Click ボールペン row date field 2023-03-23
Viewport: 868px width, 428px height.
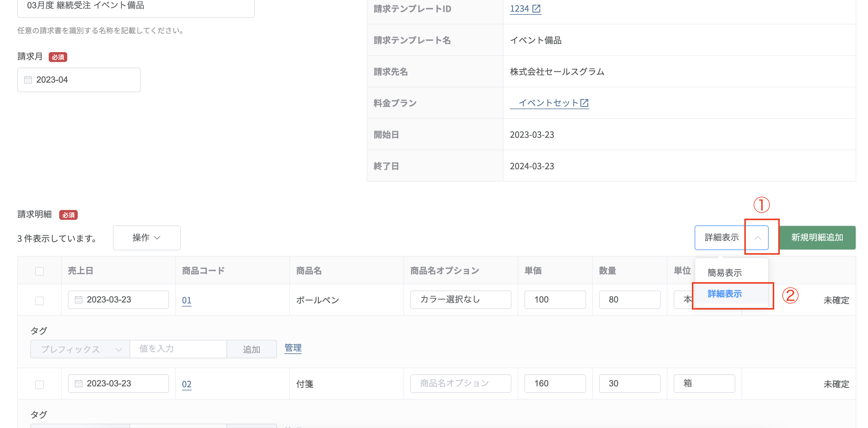(x=118, y=300)
